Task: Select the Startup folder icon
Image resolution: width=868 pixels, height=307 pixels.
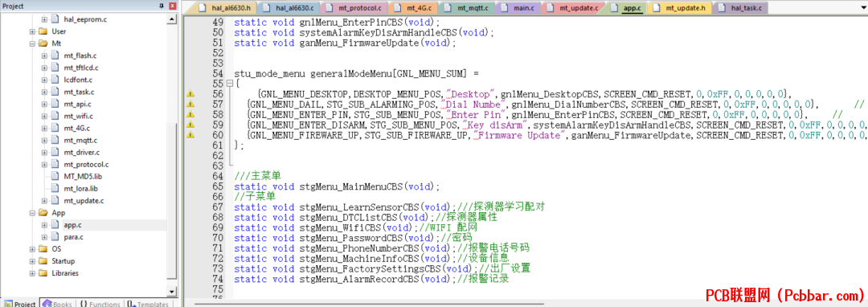Action: (x=43, y=261)
